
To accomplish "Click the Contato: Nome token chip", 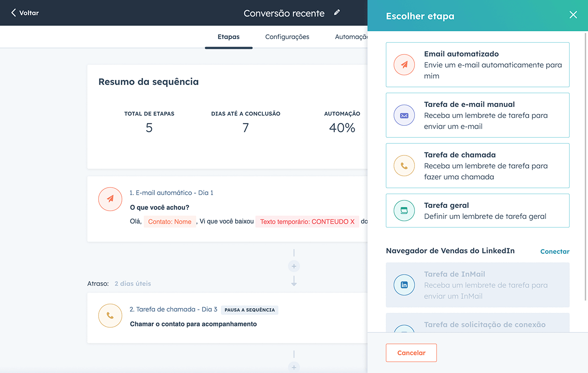I will (x=170, y=221).
